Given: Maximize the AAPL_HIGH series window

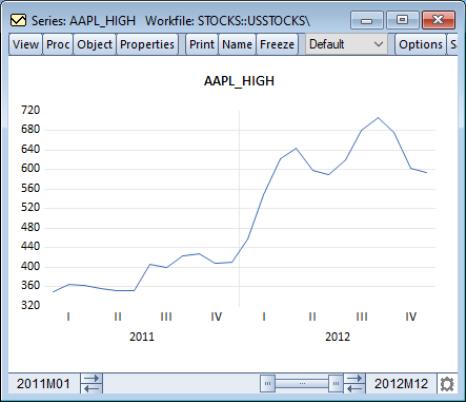Looking at the screenshot, I should (x=402, y=20).
